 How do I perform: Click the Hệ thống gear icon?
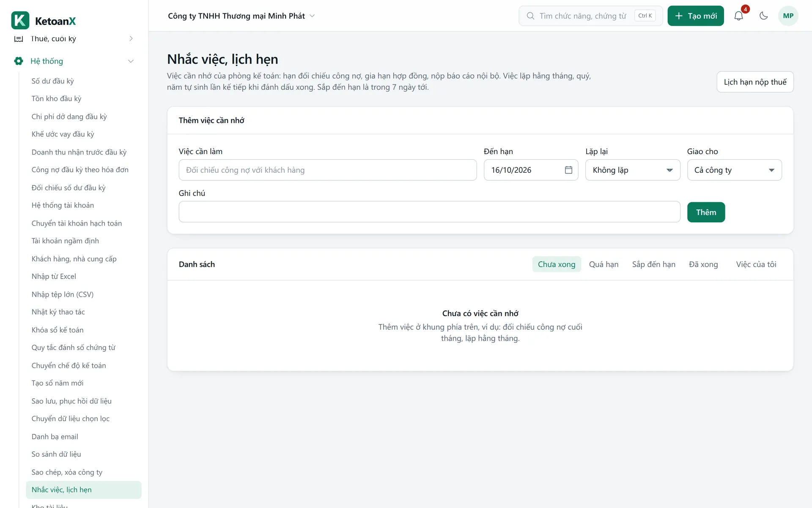pos(19,61)
